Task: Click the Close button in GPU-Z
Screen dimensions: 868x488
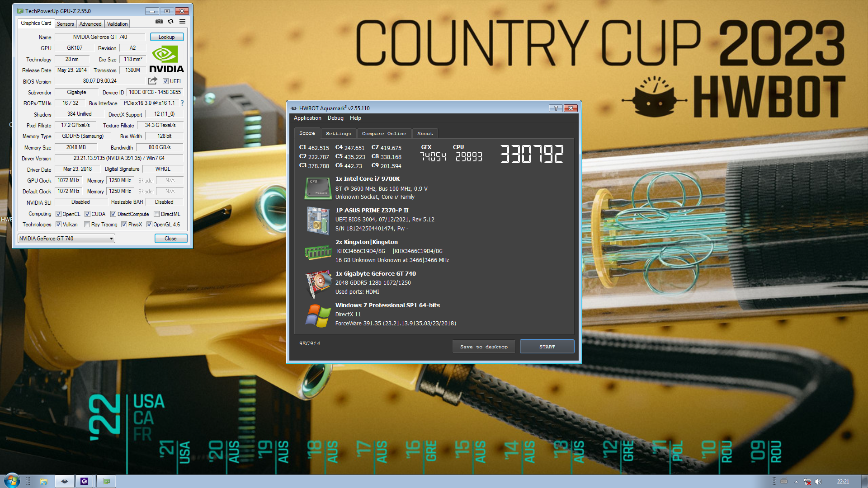Action: [x=170, y=239]
